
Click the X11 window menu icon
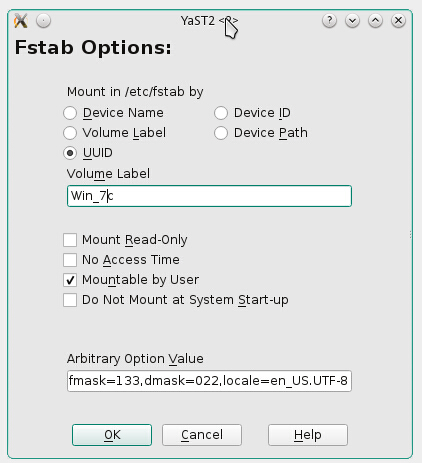[x=21, y=21]
